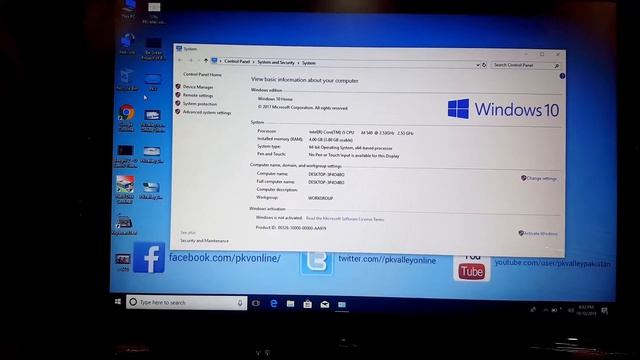Select Control Panel in the breadcrumb
Viewport: 640px width, 360px height.
tap(237, 62)
